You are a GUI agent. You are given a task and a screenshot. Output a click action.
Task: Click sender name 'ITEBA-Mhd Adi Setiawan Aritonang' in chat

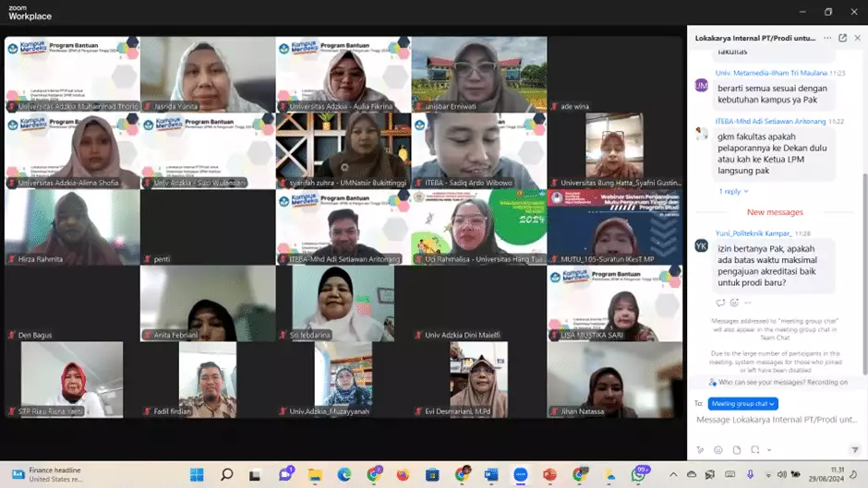tap(770, 121)
